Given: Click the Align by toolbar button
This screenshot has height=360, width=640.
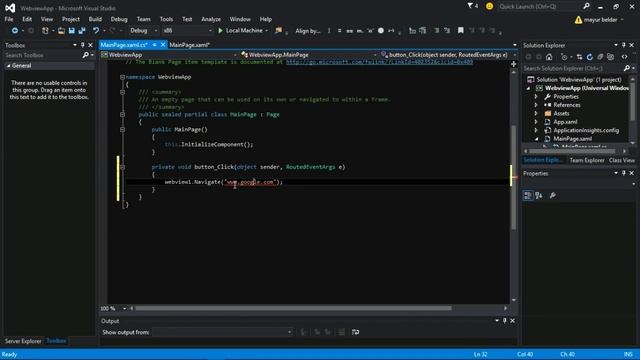Looking at the screenshot, I should pos(308,31).
